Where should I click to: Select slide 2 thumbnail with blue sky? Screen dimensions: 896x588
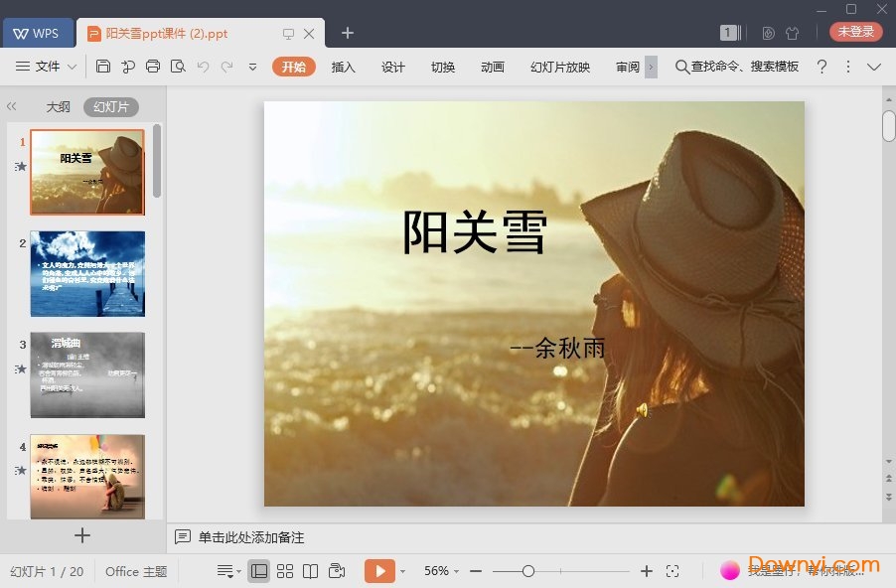click(x=87, y=273)
